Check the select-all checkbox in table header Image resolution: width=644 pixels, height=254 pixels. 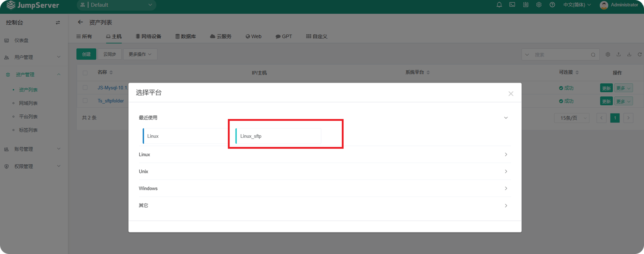tap(85, 73)
